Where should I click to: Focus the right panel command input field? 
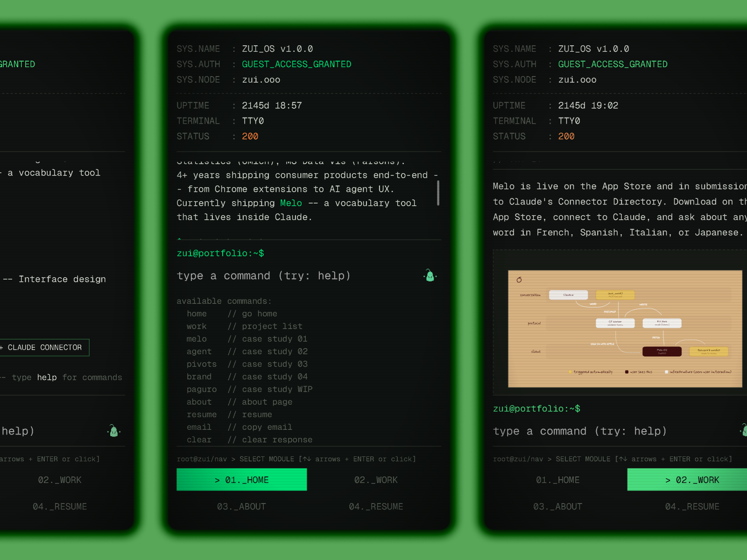coord(607,431)
